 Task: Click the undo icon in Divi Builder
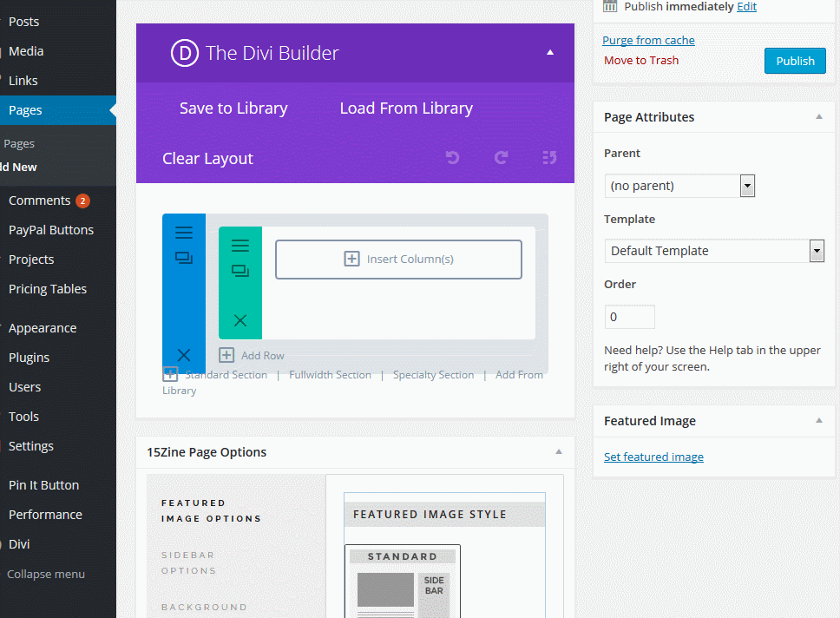click(x=453, y=158)
